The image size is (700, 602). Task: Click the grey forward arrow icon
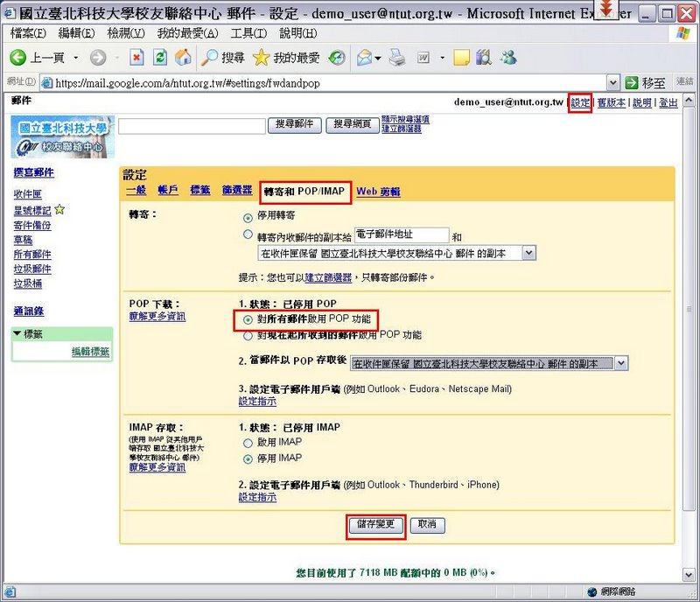pyautogui.click(x=98, y=58)
